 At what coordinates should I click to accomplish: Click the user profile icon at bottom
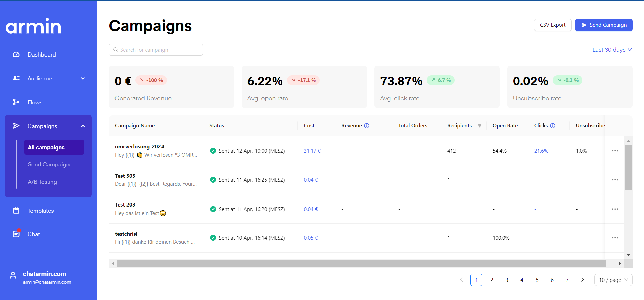tap(13, 275)
